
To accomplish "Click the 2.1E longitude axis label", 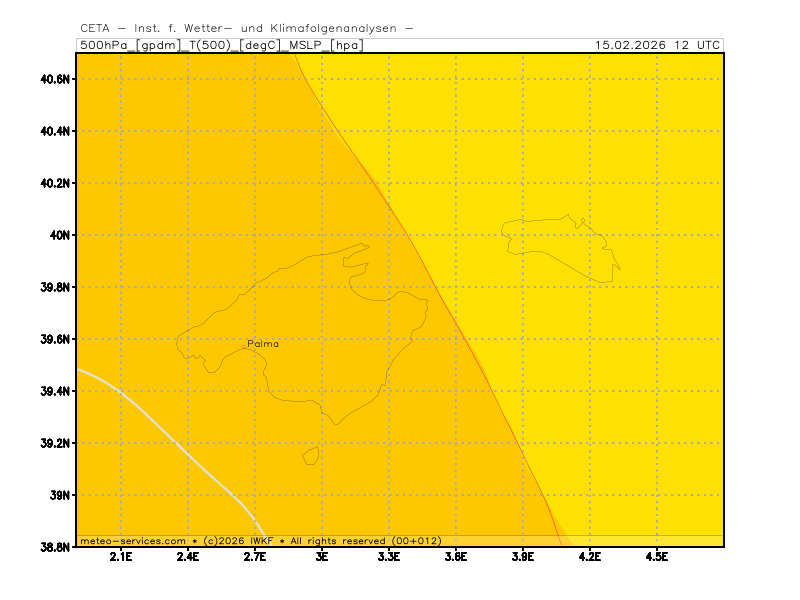I will click(121, 557).
